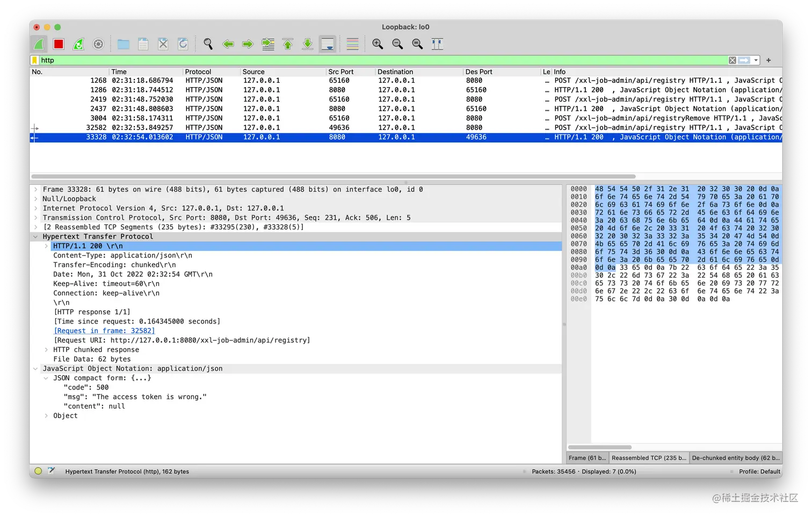Expand Reassembled TCP Segments section

[35, 227]
